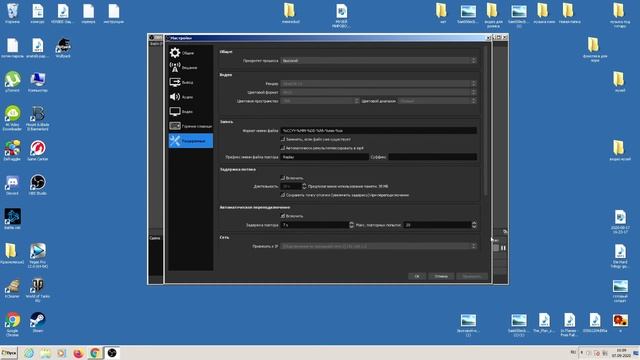Click the maximum retries value field
The image size is (640, 360).
point(438,225)
